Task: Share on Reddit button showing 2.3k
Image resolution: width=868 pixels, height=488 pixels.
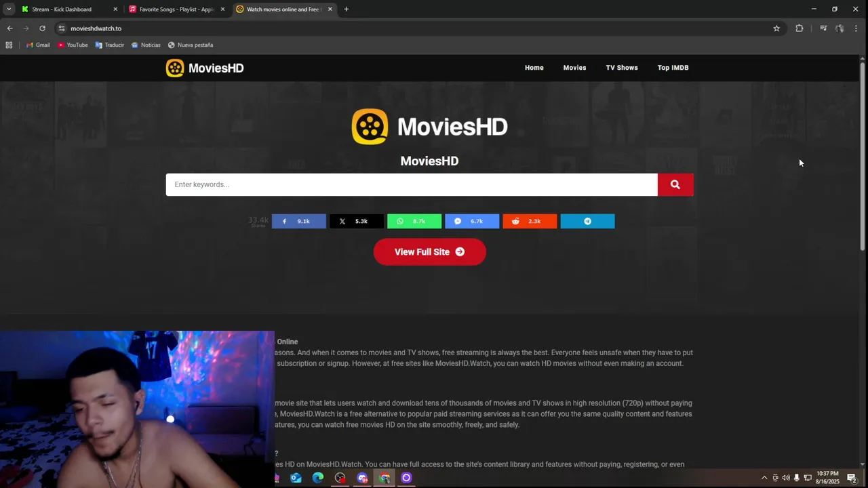Action: point(530,221)
